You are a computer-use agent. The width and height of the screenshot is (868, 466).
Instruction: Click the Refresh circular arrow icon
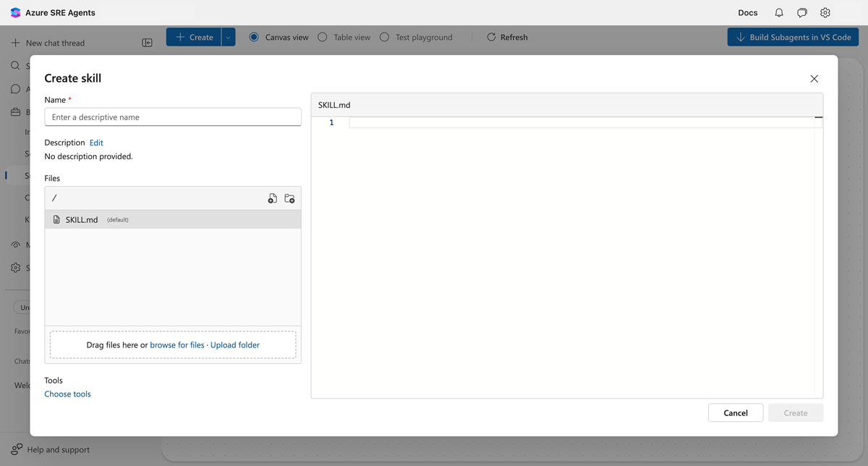pyautogui.click(x=491, y=37)
